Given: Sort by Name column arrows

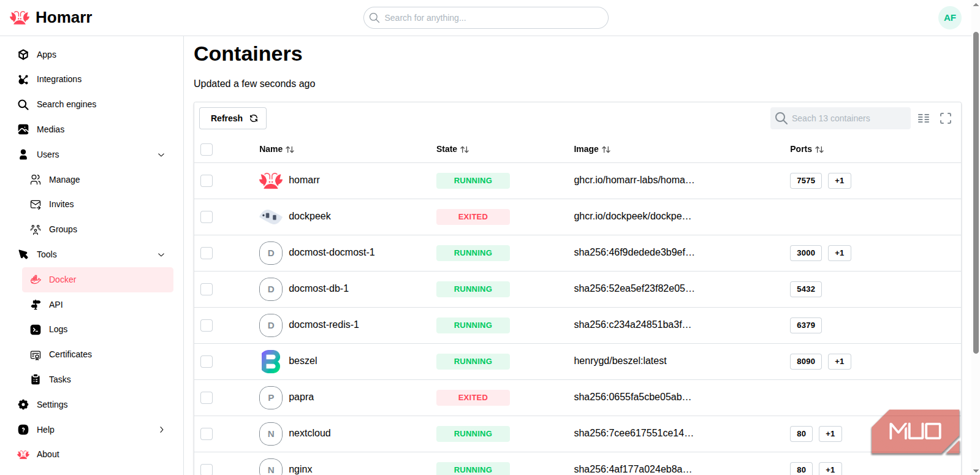Looking at the screenshot, I should [290, 150].
